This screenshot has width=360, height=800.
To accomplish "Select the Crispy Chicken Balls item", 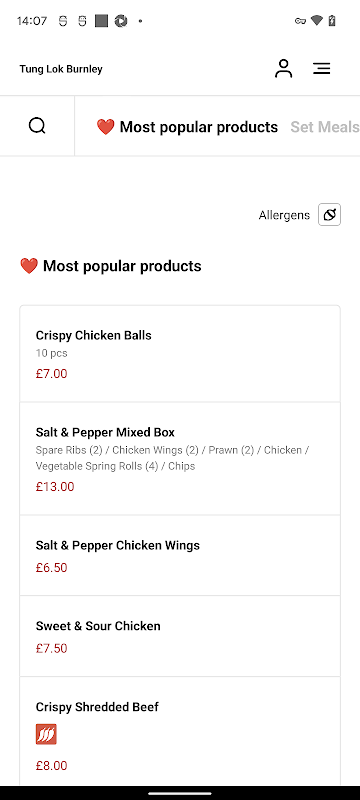I will pyautogui.click(x=180, y=354).
